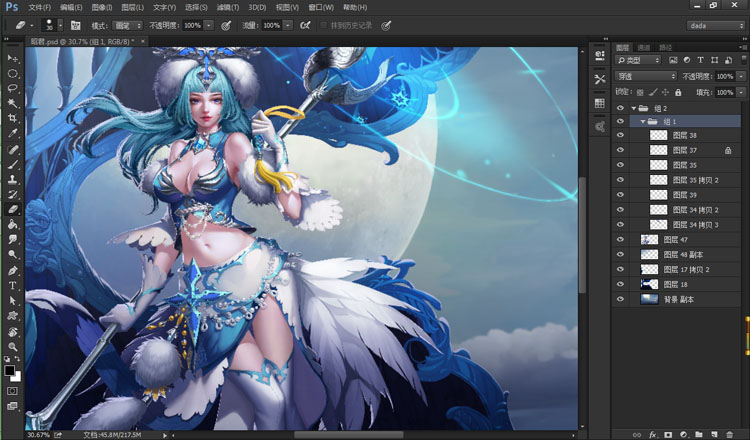Change the screen mode

point(12,406)
